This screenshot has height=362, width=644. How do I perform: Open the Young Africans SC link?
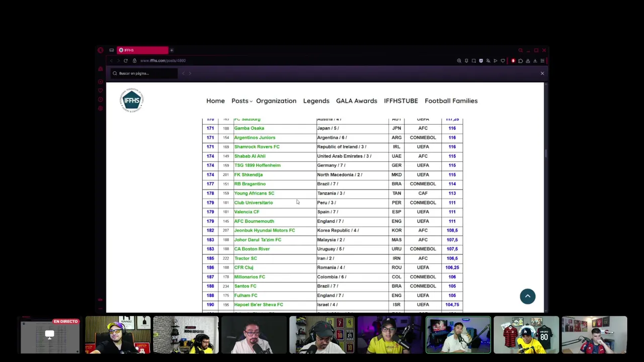[x=254, y=193]
